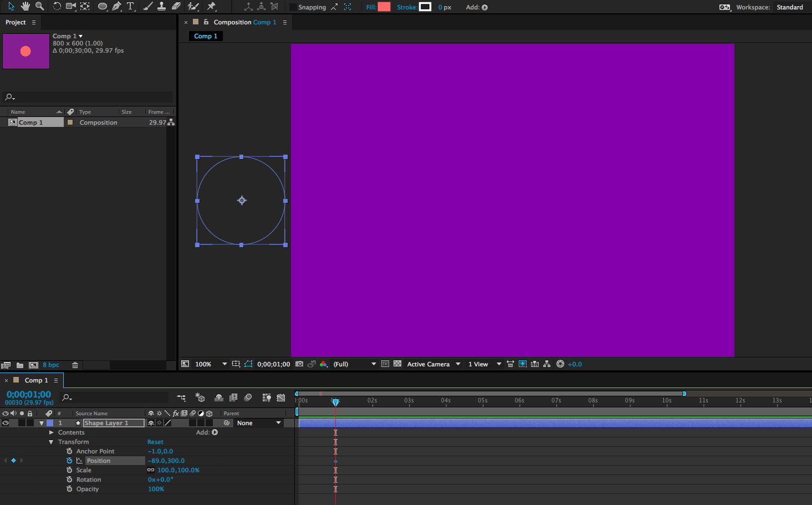Select the Selection arrow tool
The image size is (812, 505).
(11, 7)
